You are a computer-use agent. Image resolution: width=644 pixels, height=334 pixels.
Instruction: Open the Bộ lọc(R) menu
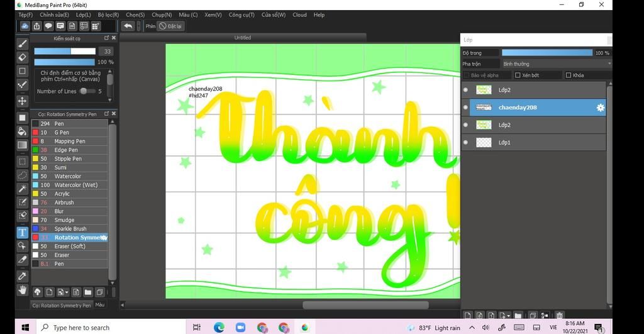[108, 15]
